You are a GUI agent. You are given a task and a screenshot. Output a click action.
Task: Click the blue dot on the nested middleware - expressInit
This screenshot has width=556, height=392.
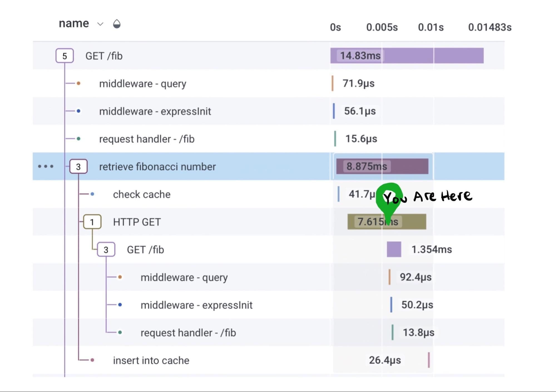[x=120, y=305]
